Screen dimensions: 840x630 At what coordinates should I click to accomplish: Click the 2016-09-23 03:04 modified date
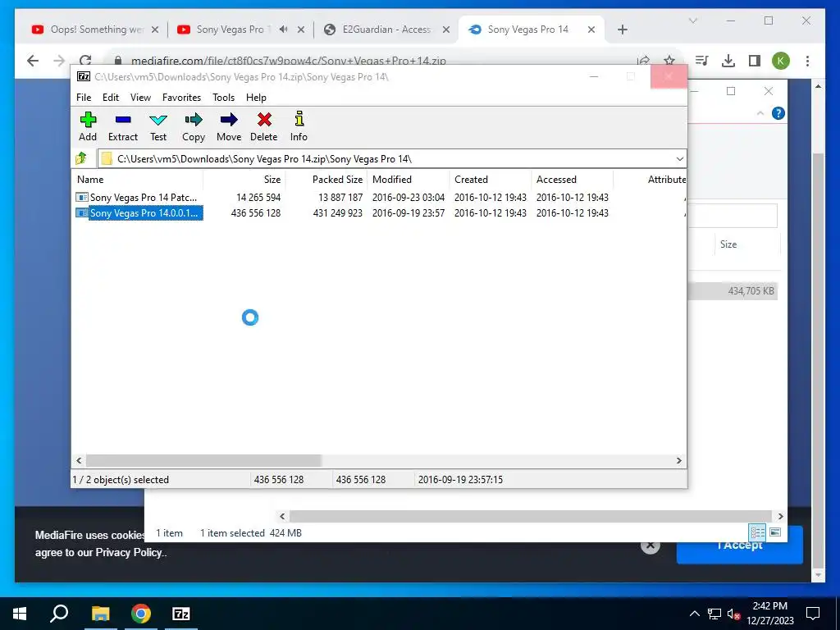click(409, 197)
